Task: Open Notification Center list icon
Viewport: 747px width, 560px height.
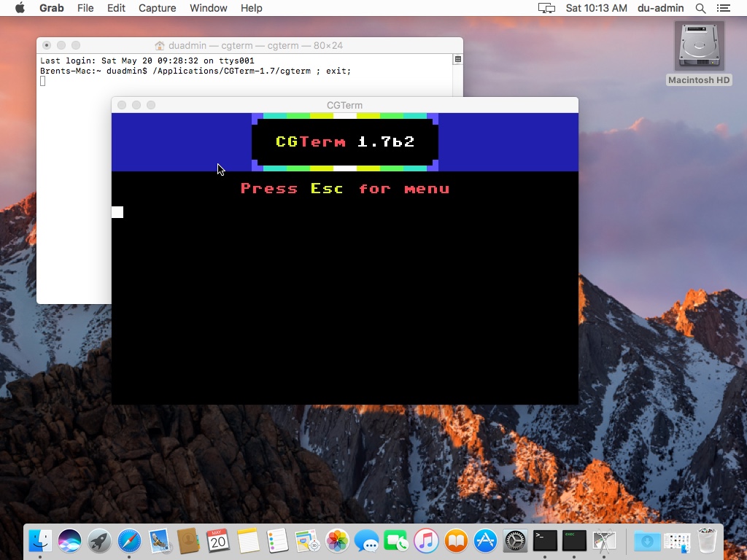Action: 723,8
